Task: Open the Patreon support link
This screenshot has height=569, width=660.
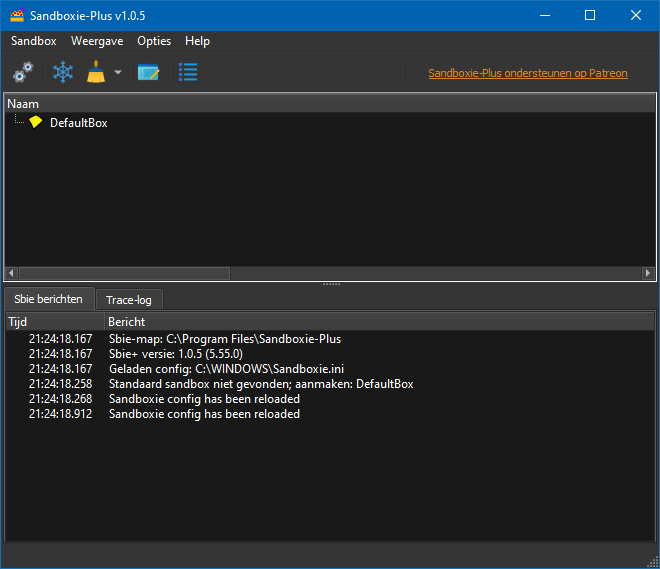Action: click(x=527, y=73)
